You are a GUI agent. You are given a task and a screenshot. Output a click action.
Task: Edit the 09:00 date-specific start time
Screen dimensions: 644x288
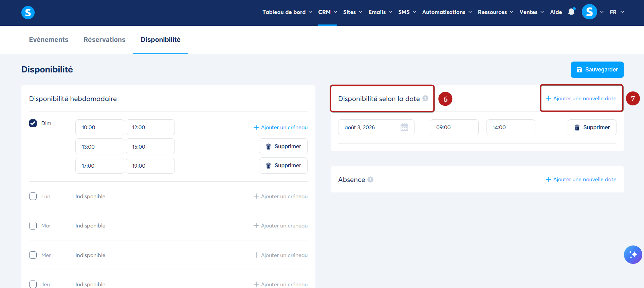pos(454,128)
